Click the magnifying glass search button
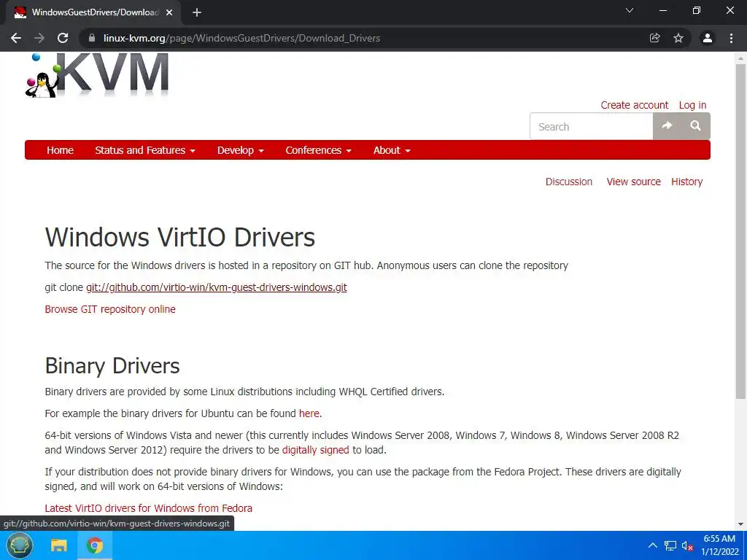Image resolution: width=747 pixels, height=560 pixels. pyautogui.click(x=695, y=125)
